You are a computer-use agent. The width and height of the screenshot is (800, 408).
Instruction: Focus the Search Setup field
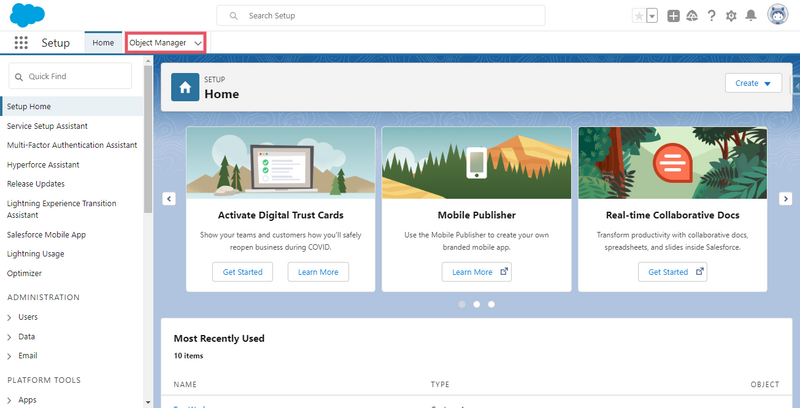click(381, 16)
